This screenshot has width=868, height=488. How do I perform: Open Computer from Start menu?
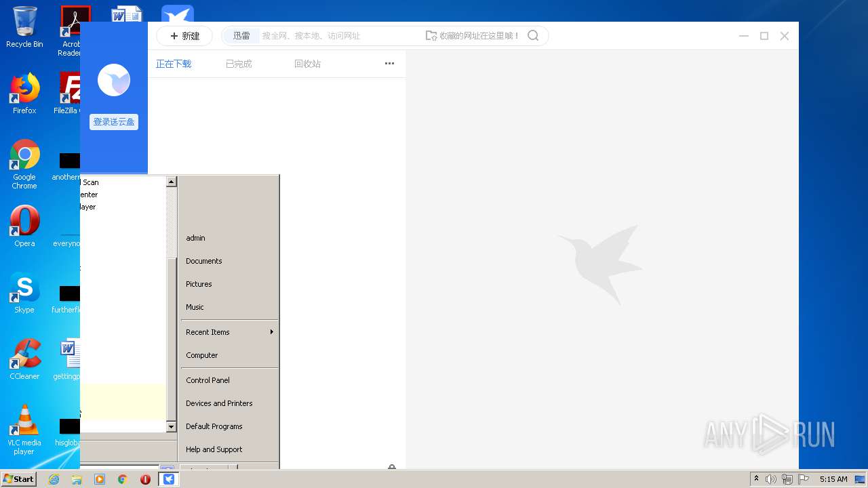201,355
